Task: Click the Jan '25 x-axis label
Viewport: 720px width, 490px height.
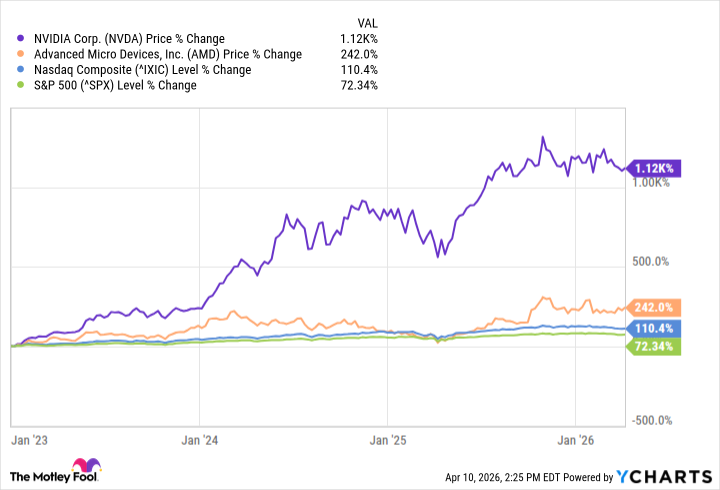Action: point(388,440)
